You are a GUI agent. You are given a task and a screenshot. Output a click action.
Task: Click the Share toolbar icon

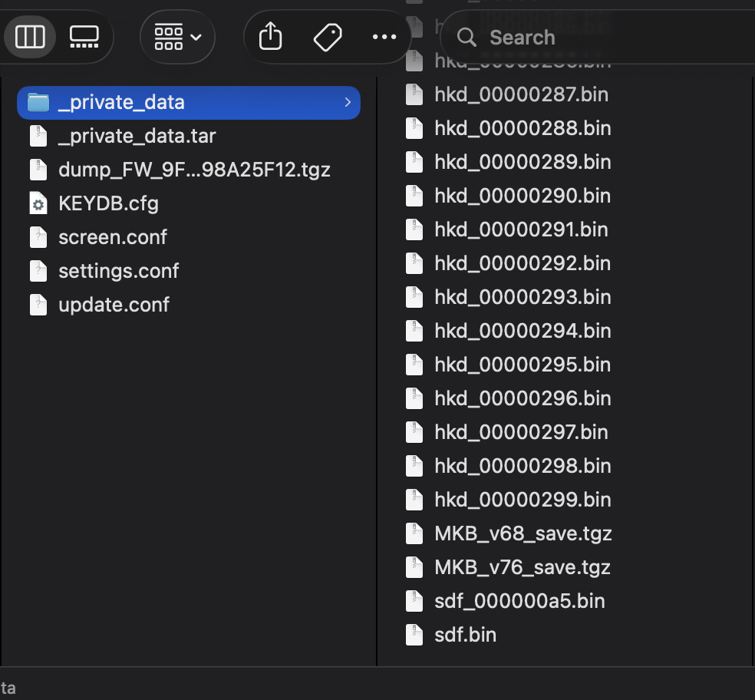(x=271, y=37)
